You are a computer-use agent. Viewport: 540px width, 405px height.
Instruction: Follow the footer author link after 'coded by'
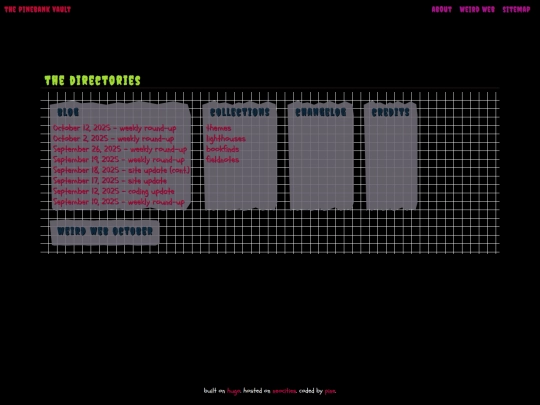pyautogui.click(x=330, y=391)
